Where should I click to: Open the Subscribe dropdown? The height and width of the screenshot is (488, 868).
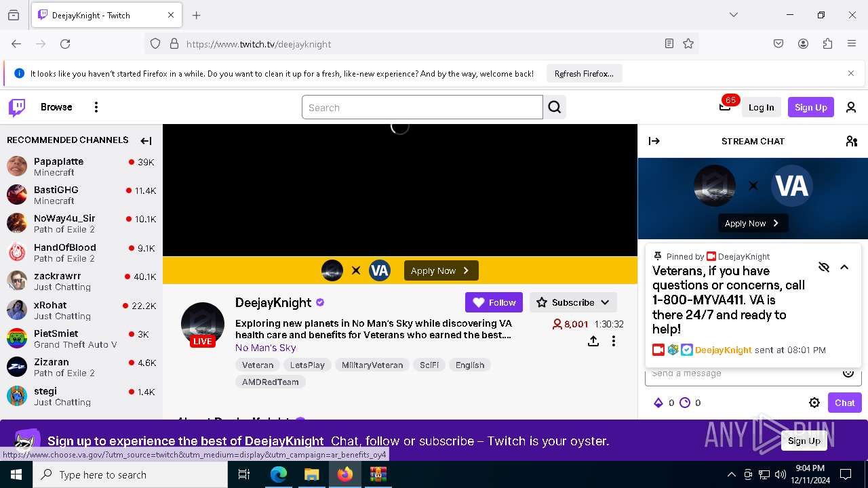coord(573,302)
